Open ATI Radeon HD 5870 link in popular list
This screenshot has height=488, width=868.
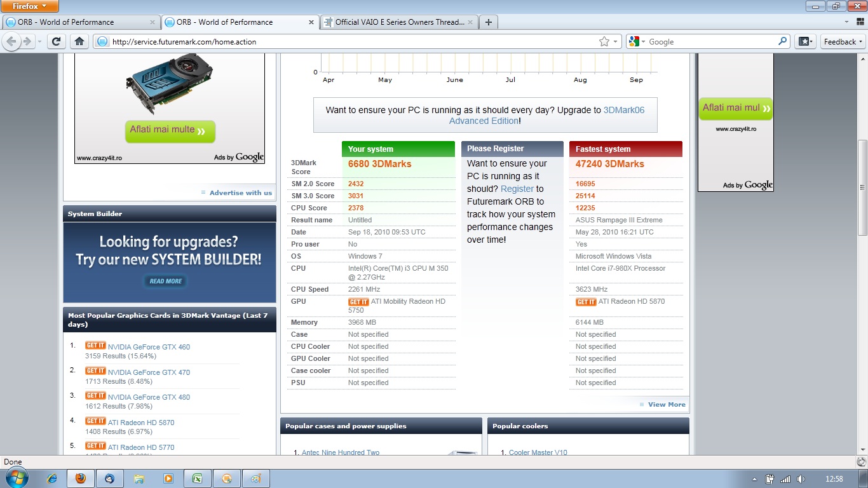pyautogui.click(x=141, y=423)
